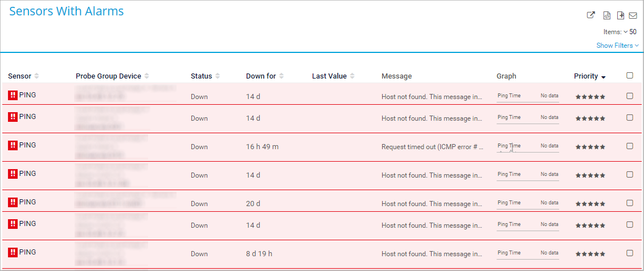Select the checkbox for the 20 d row
The height and width of the screenshot is (271, 644).
[630, 203]
